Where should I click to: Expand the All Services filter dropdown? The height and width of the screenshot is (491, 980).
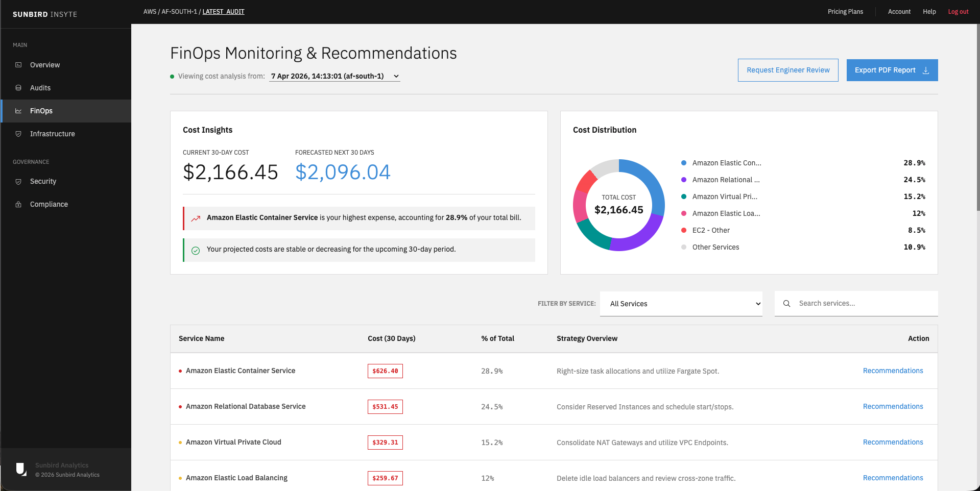click(681, 304)
